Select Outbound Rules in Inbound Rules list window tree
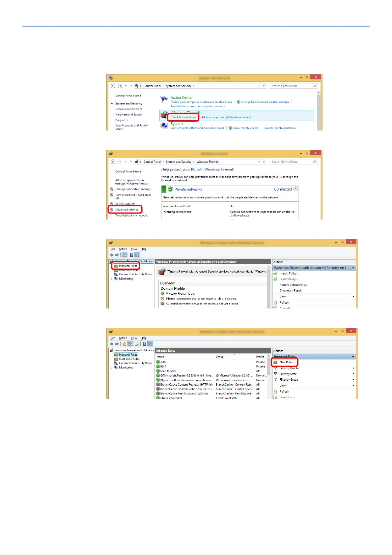This screenshot has height=555, width=392. tap(129, 359)
